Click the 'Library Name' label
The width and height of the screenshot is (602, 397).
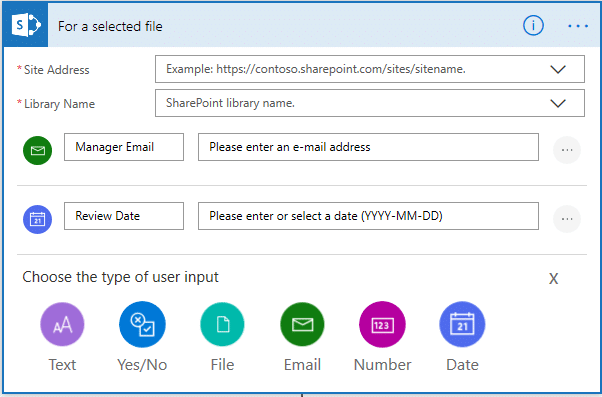59,104
